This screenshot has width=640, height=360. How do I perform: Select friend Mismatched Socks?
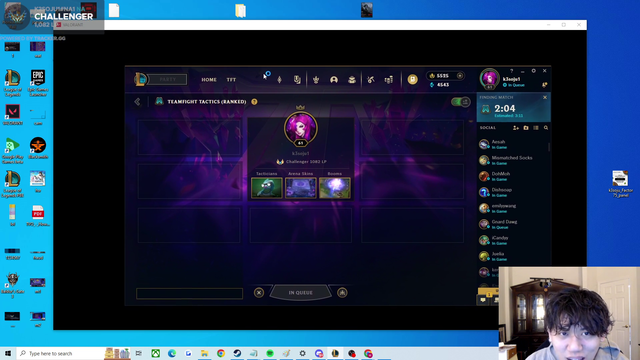pyautogui.click(x=513, y=160)
